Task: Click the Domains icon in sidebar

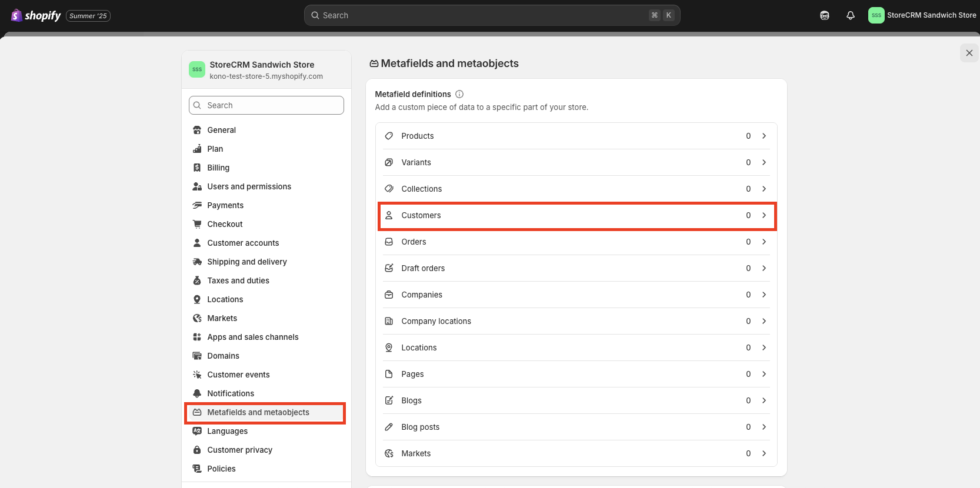Action: tap(197, 356)
